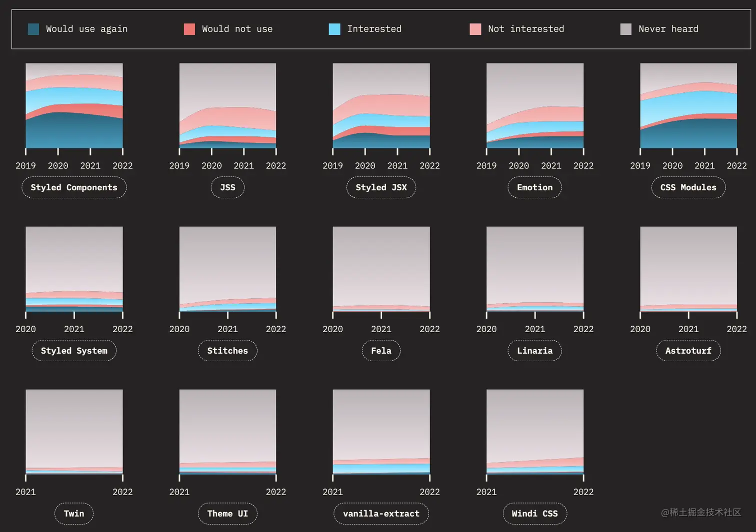Image resolution: width=756 pixels, height=532 pixels.
Task: Click the Styled JSX pill label
Action: tap(381, 187)
